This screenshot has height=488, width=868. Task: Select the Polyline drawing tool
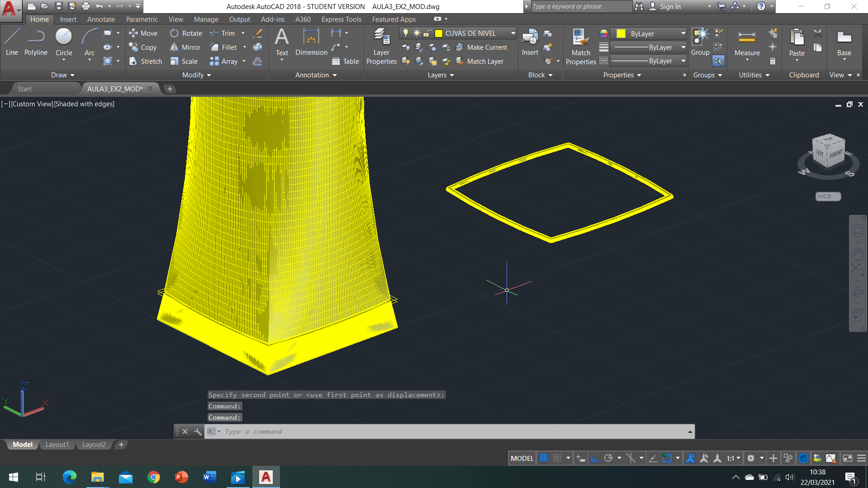tap(36, 42)
